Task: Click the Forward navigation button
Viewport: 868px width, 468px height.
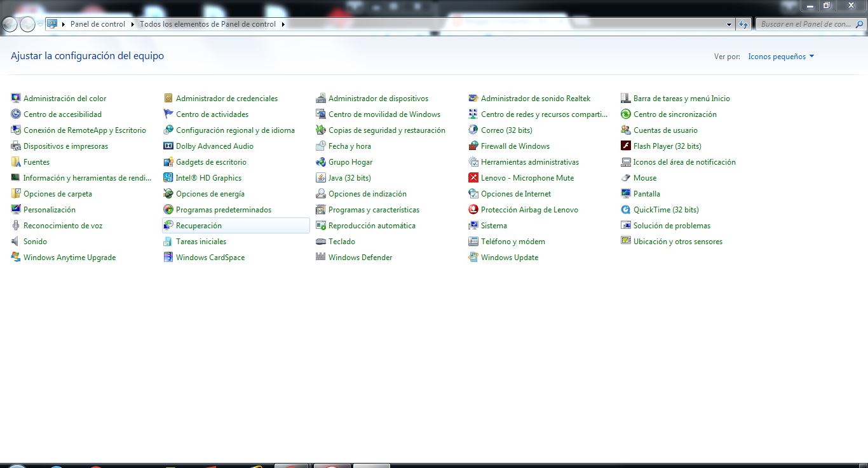Action: pyautogui.click(x=27, y=24)
